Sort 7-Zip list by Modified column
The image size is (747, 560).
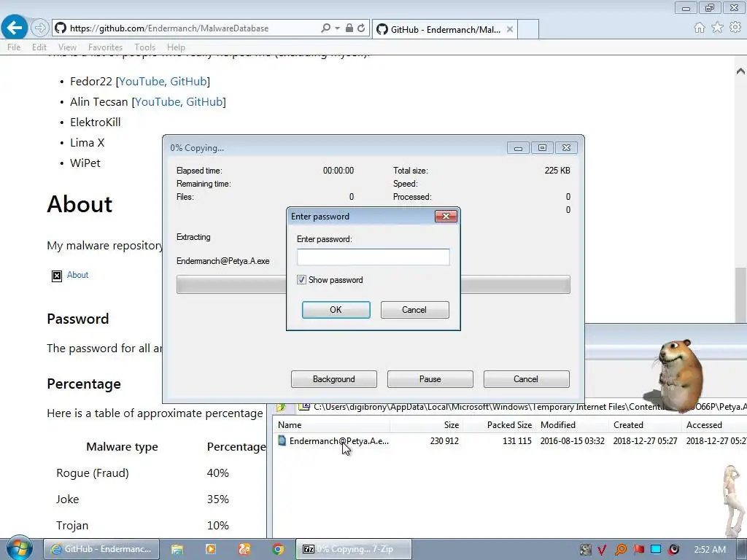[x=572, y=425]
